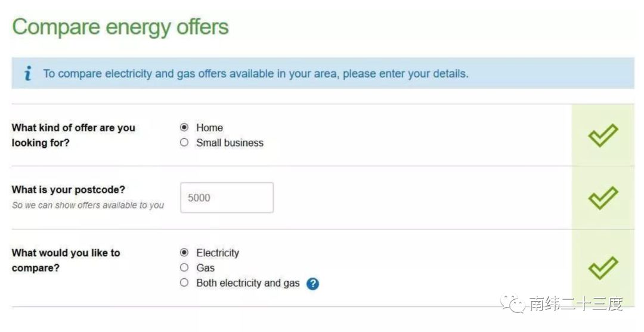Pick the Gas radio option
The height and width of the screenshot is (332, 644).
184,268
